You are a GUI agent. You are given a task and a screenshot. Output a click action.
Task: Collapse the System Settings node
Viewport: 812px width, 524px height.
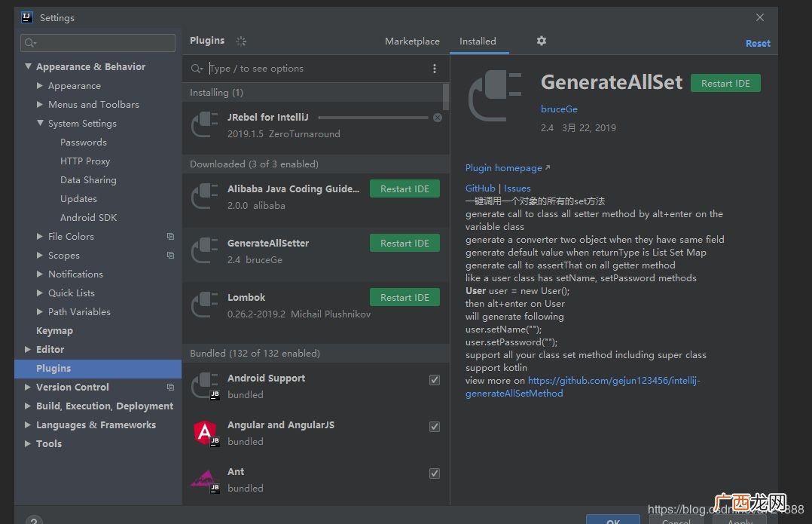pos(40,123)
